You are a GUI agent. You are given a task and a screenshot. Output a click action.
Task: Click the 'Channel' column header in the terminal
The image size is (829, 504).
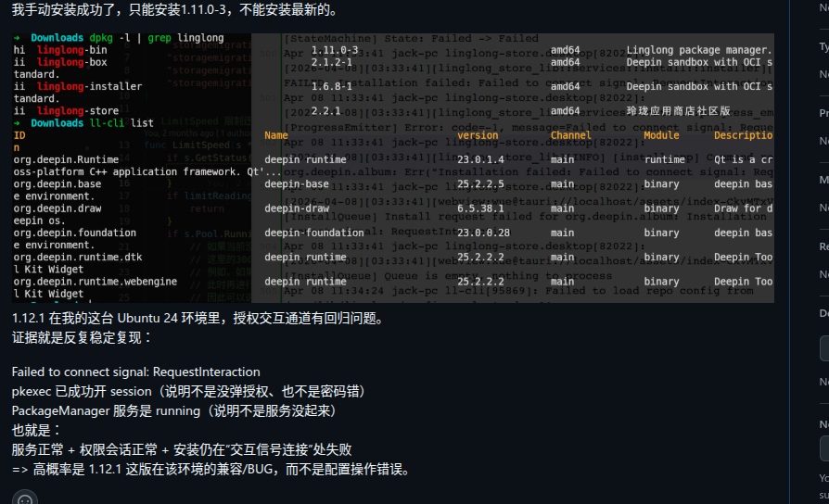tap(570, 136)
